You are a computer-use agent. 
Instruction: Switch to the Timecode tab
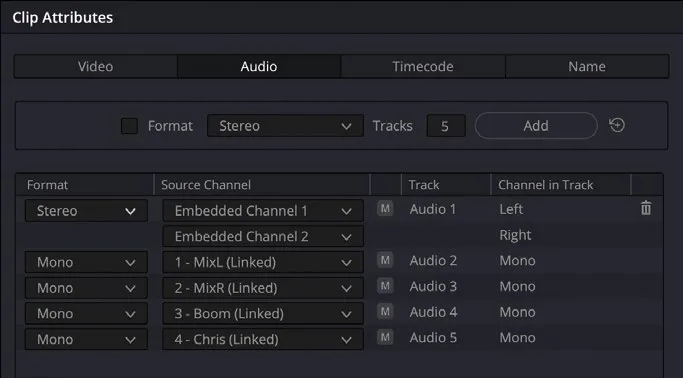(423, 66)
